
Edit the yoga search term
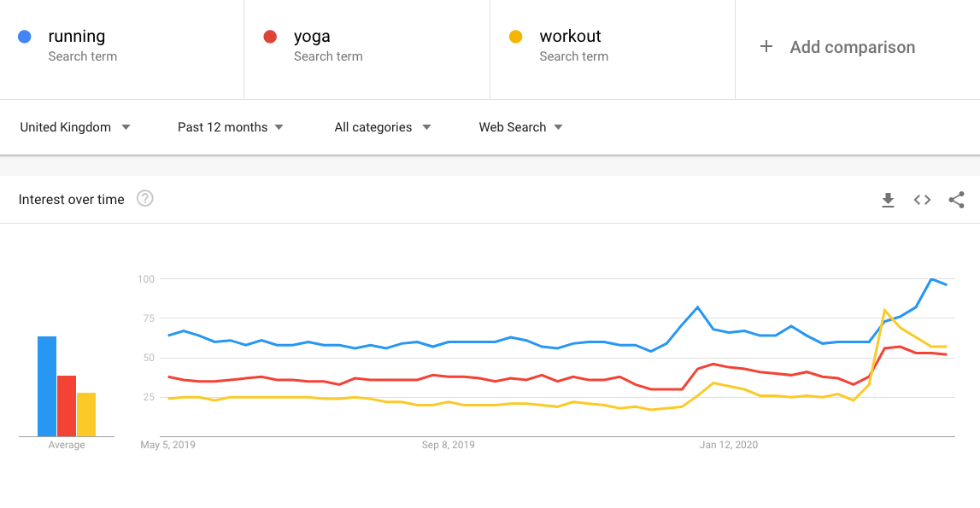[x=312, y=37]
